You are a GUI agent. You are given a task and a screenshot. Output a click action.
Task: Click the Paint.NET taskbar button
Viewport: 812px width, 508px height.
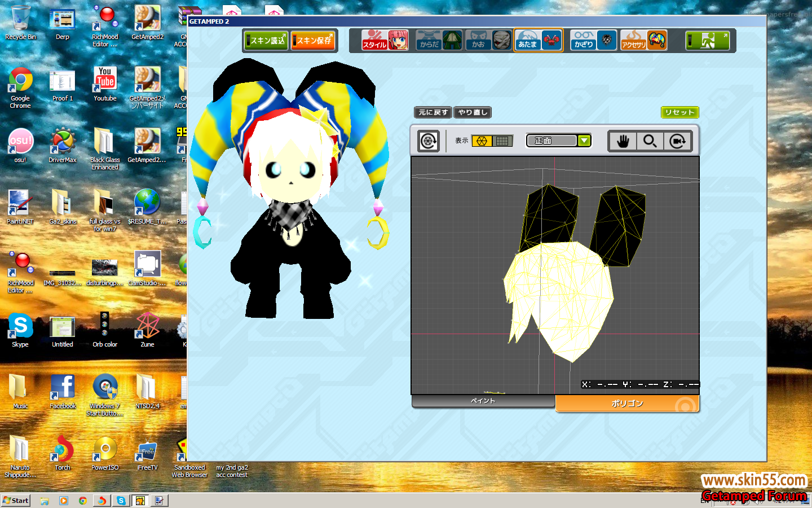(160, 501)
